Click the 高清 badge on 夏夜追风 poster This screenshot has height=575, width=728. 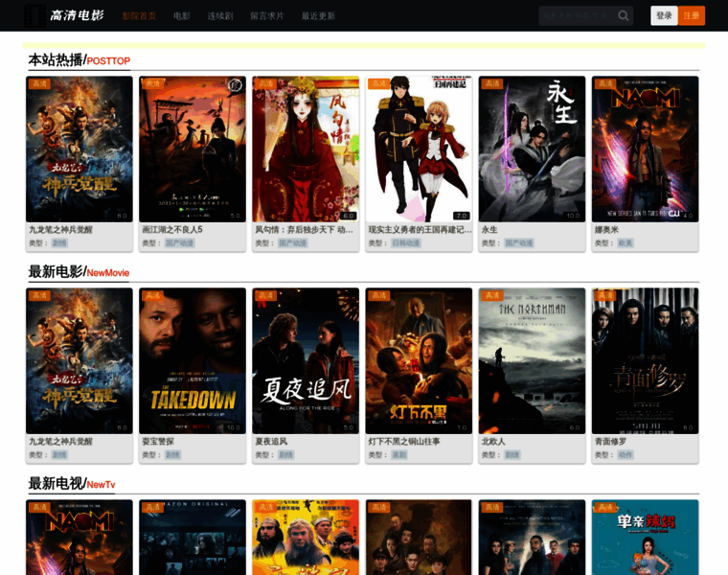[265, 296]
